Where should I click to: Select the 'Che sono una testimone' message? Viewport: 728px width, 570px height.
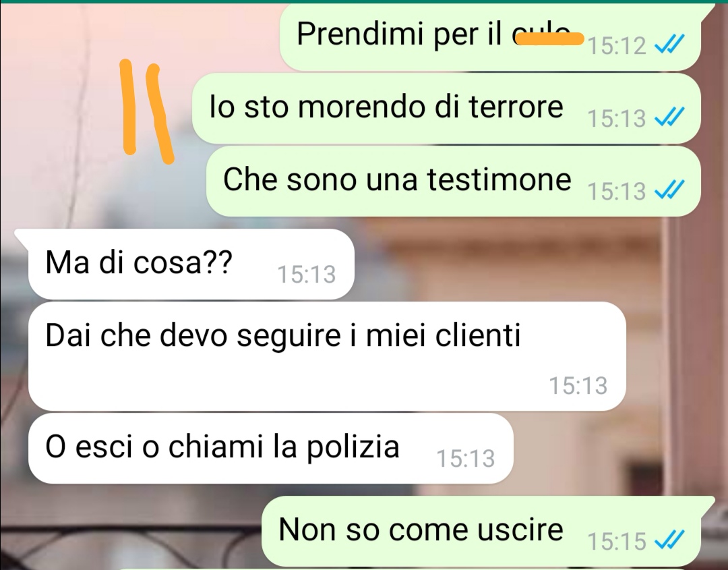click(453, 181)
